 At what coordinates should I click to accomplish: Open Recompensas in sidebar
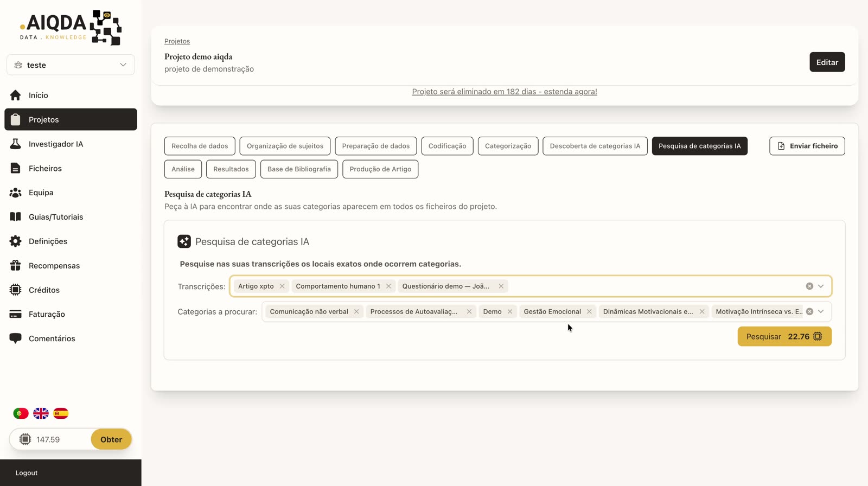[x=71, y=266]
